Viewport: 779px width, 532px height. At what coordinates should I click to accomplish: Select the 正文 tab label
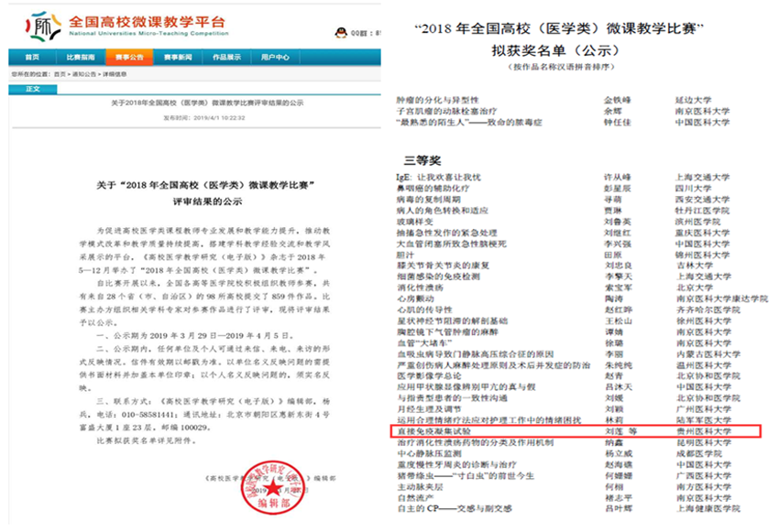[33, 90]
